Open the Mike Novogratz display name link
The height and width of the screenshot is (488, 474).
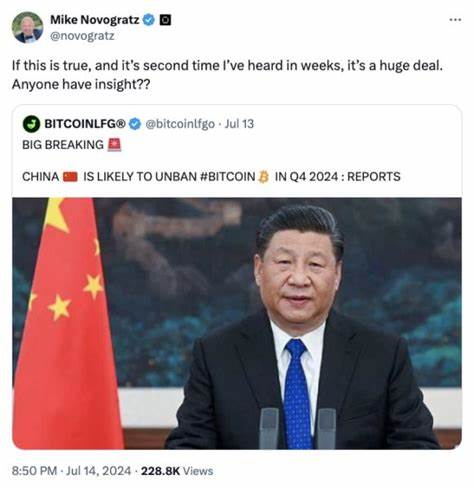pyautogui.click(x=95, y=20)
